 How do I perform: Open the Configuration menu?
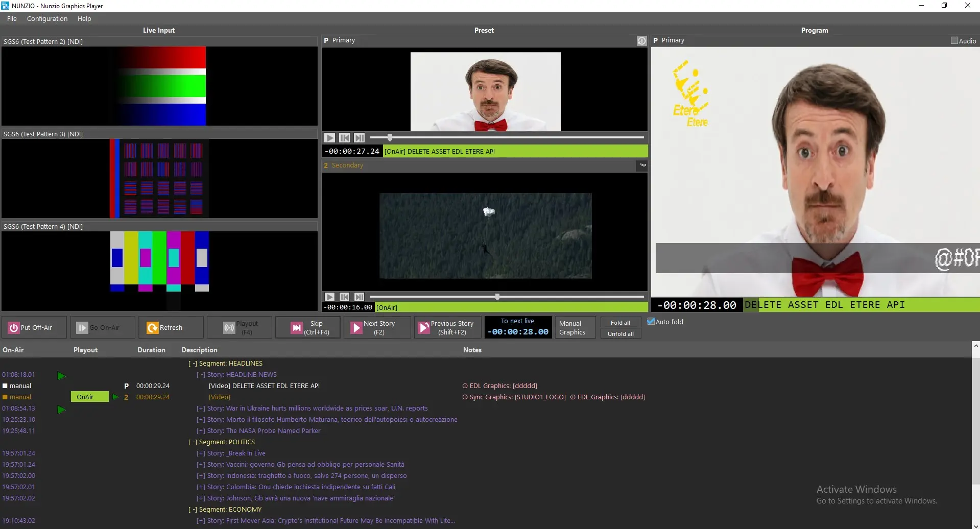[x=47, y=19]
